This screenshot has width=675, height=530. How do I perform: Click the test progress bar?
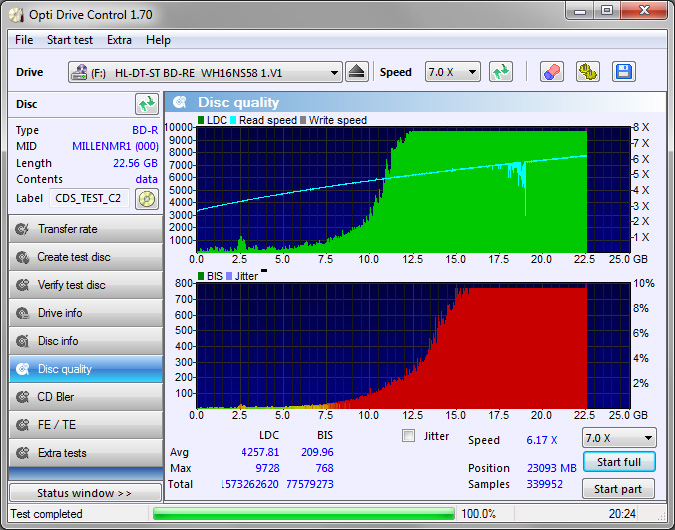302,514
